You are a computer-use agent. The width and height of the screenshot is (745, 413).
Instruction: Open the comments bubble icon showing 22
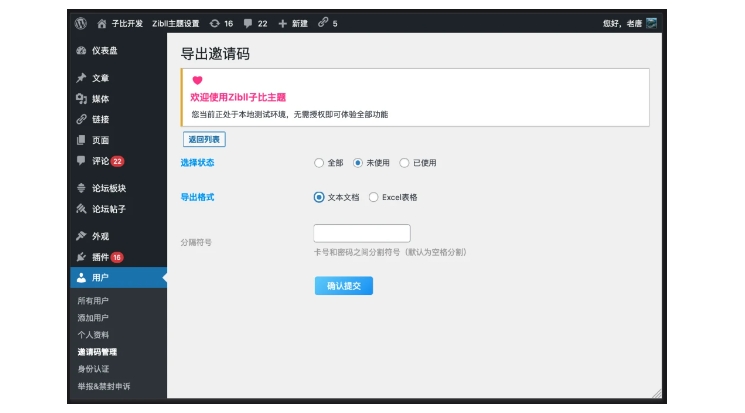coord(248,23)
